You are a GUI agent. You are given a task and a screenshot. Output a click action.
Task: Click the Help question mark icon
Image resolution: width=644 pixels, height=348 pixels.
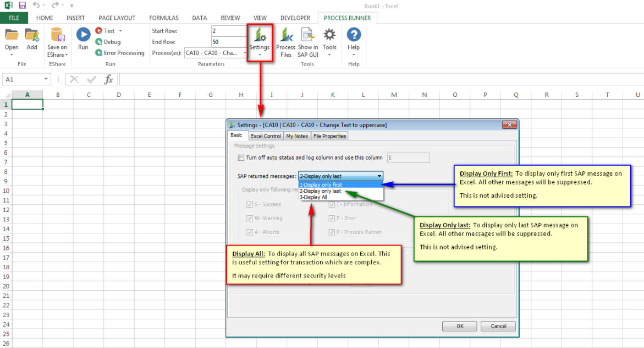coord(354,36)
